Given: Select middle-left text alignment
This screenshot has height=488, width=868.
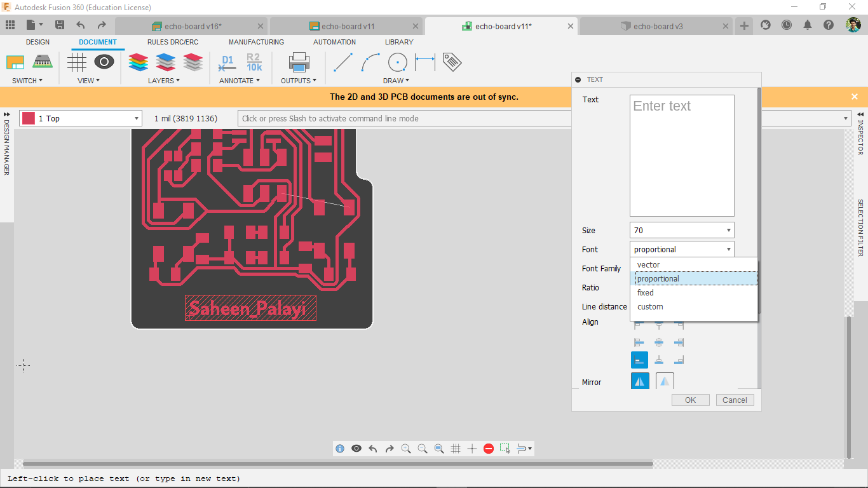Looking at the screenshot, I should pyautogui.click(x=639, y=342).
